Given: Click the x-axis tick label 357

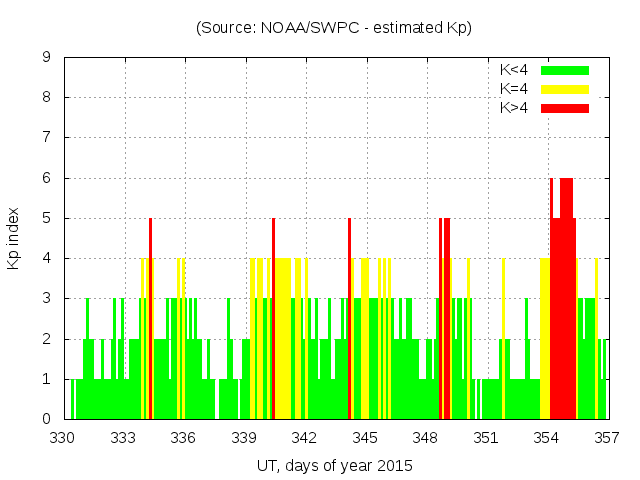Looking at the screenshot, I should pyautogui.click(x=606, y=438).
